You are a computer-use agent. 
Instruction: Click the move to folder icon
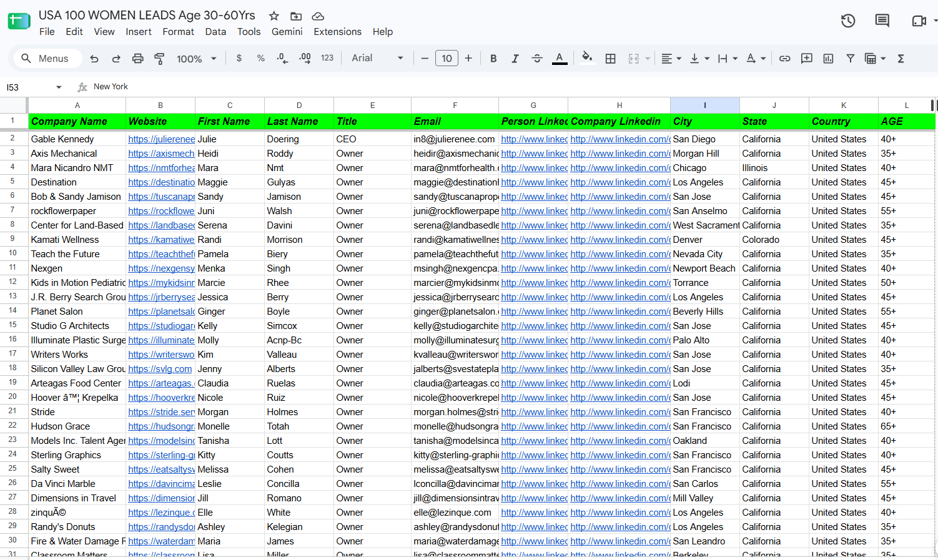(x=296, y=16)
